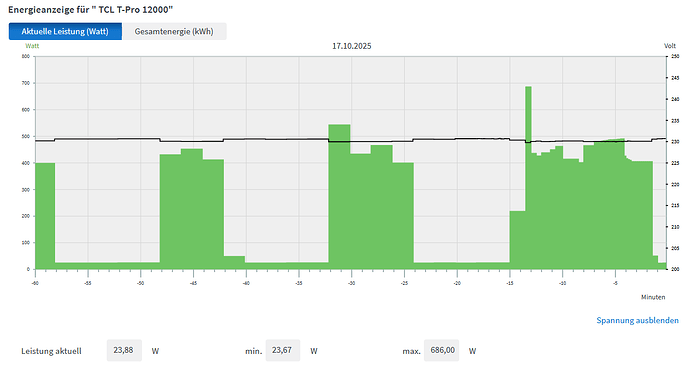Click the -30 minute axis tick
Image resolution: width=690 pixels, height=368 pixels.
(352, 283)
